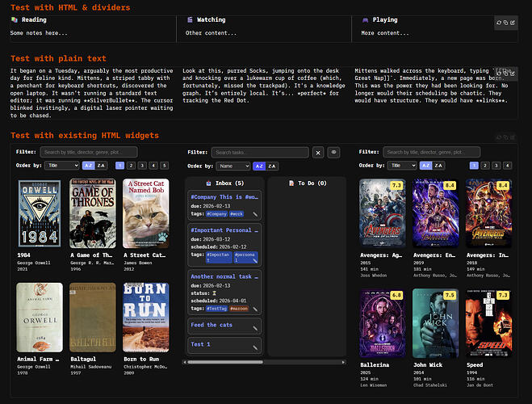Open the books Order by Title dropdown
The height and width of the screenshot is (404, 532).
pos(62,165)
